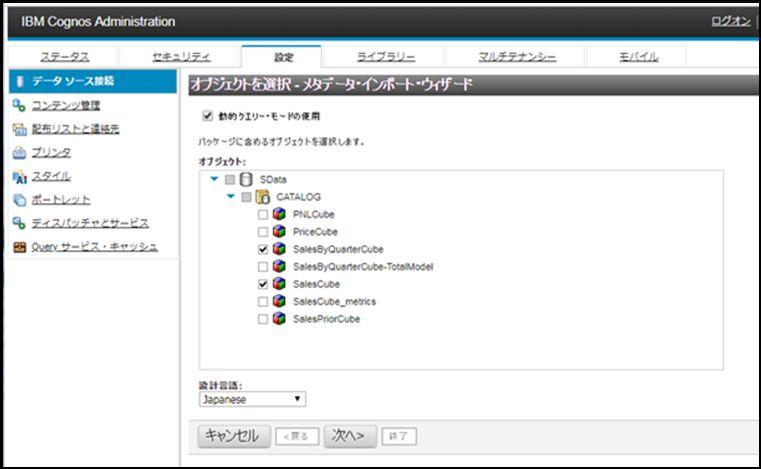761x469 pixels.
Task: Click the Query サービス・キャッシュ icon
Action: tap(19, 247)
